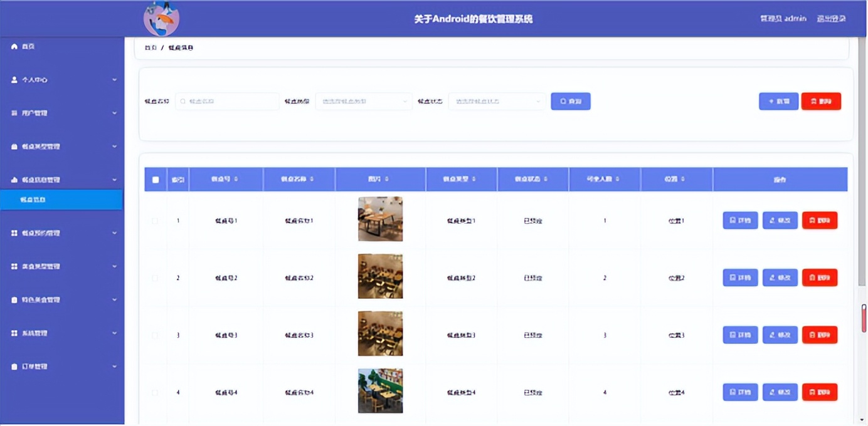Select the Home (首页) icon in the sidebar
The image size is (868, 426).
point(14,46)
